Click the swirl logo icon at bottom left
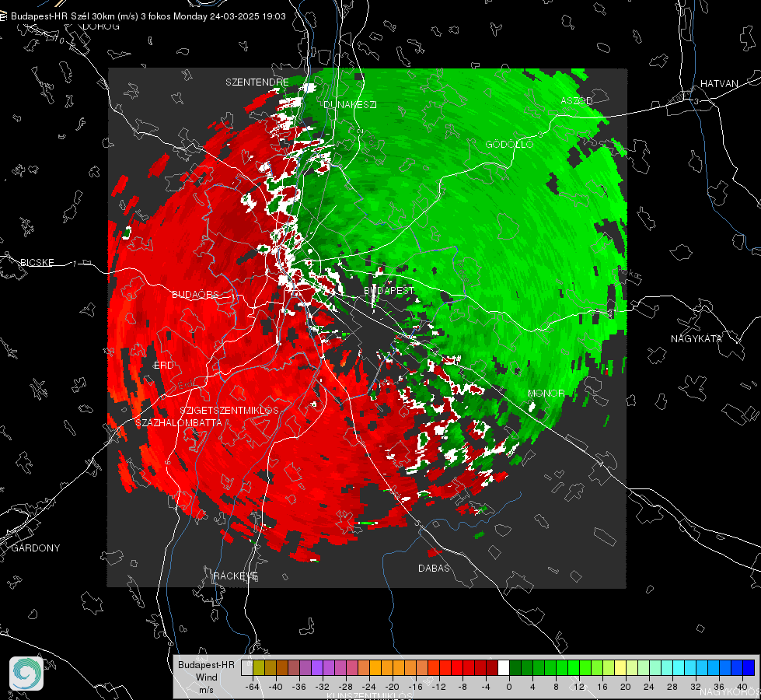 coord(26,674)
